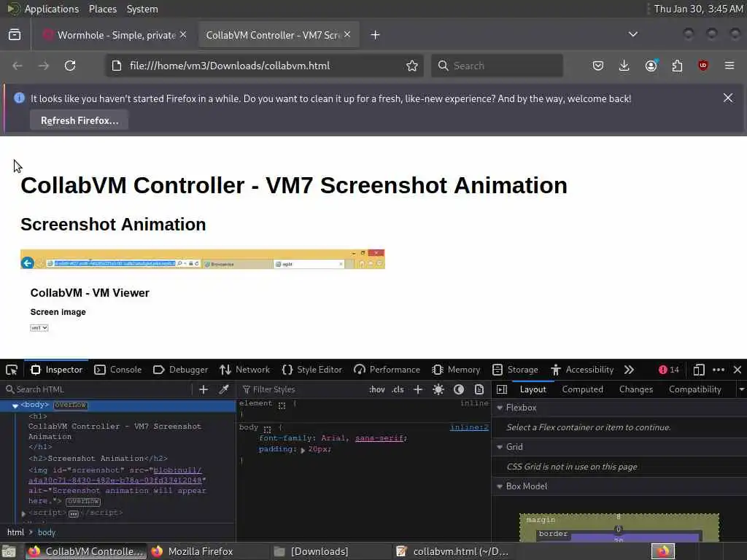Switch to the Console panel
This screenshot has width=747, height=560.
pyautogui.click(x=118, y=370)
